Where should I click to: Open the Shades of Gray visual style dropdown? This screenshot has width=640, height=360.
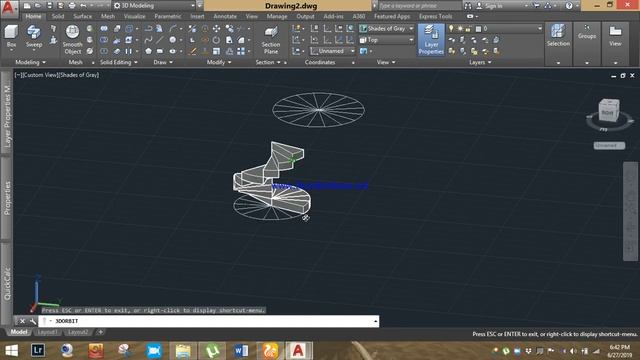coord(386,29)
